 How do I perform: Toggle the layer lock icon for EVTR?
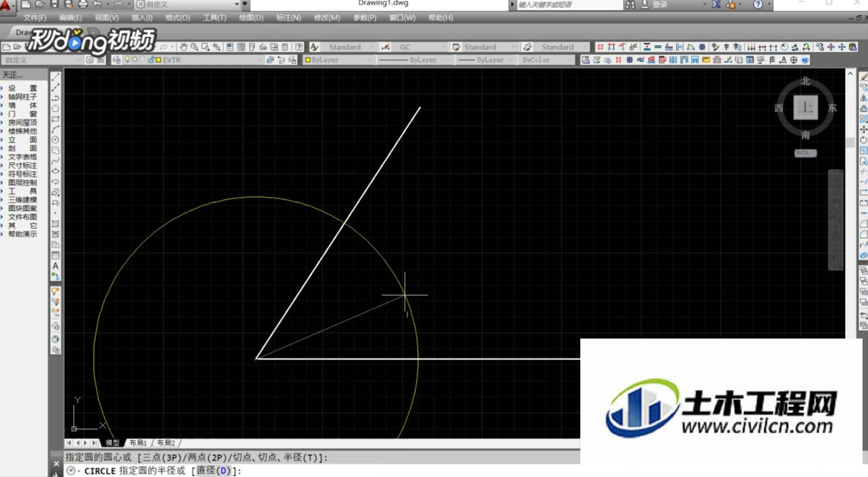point(151,60)
